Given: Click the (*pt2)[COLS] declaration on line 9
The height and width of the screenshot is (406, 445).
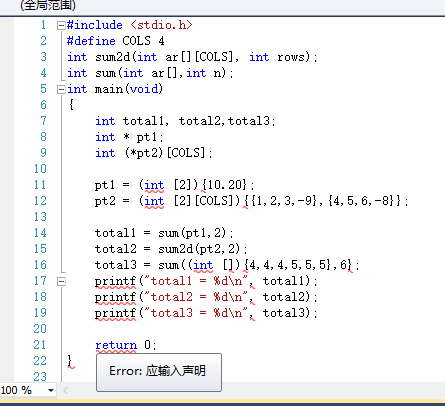Looking at the screenshot, I should click(169, 153).
